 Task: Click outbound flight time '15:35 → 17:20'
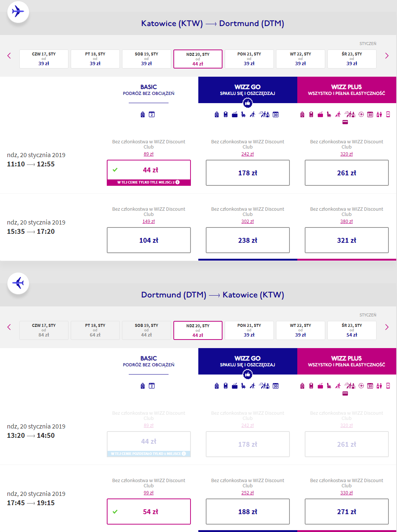[31, 232]
